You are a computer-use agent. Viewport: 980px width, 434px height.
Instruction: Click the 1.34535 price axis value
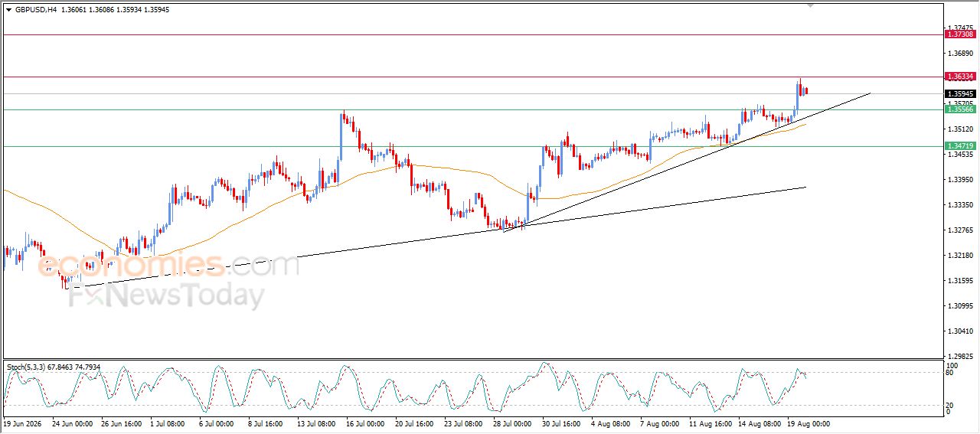click(x=960, y=154)
